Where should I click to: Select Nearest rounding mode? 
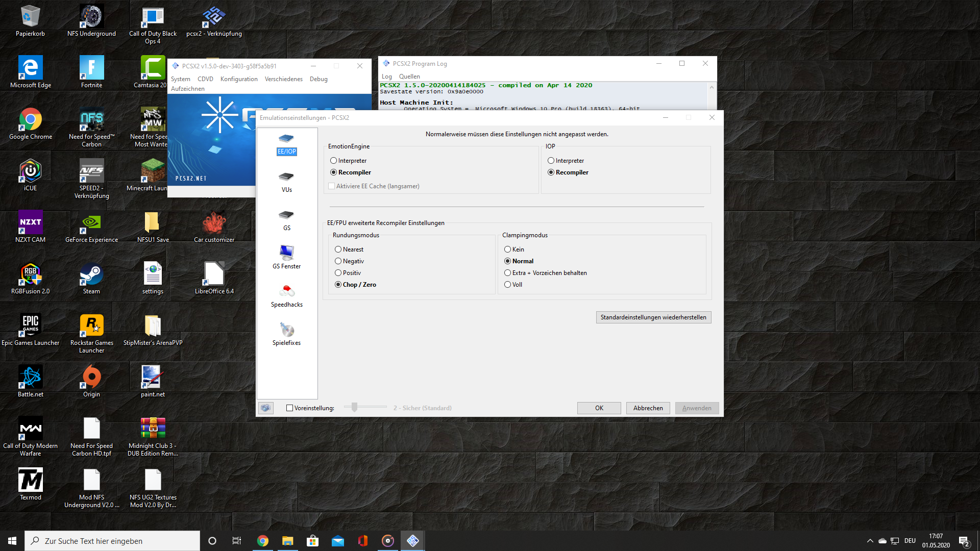(x=338, y=249)
